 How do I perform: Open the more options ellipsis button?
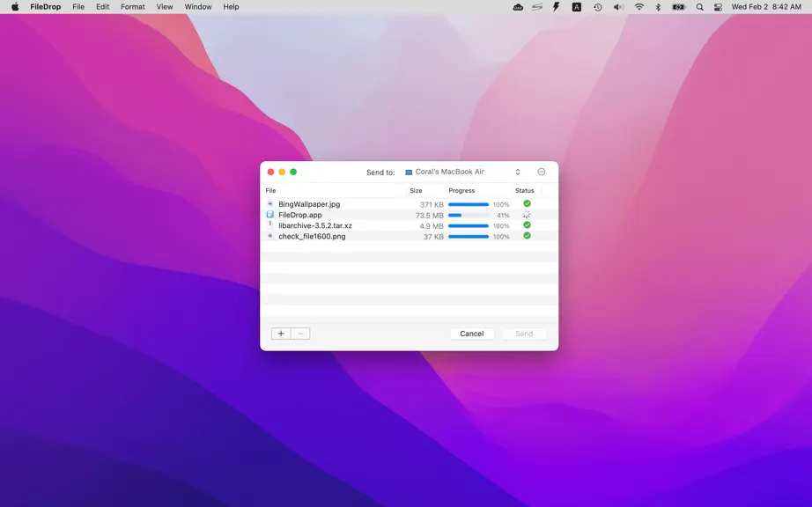click(x=541, y=172)
